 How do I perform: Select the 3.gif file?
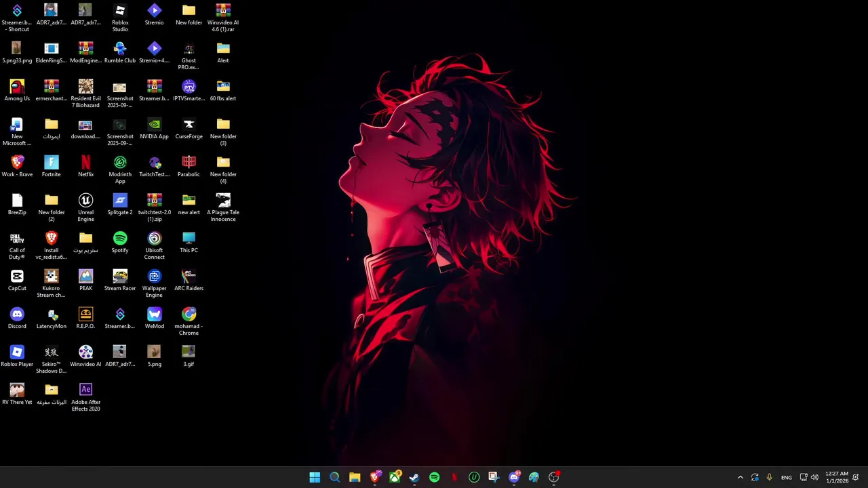click(189, 356)
